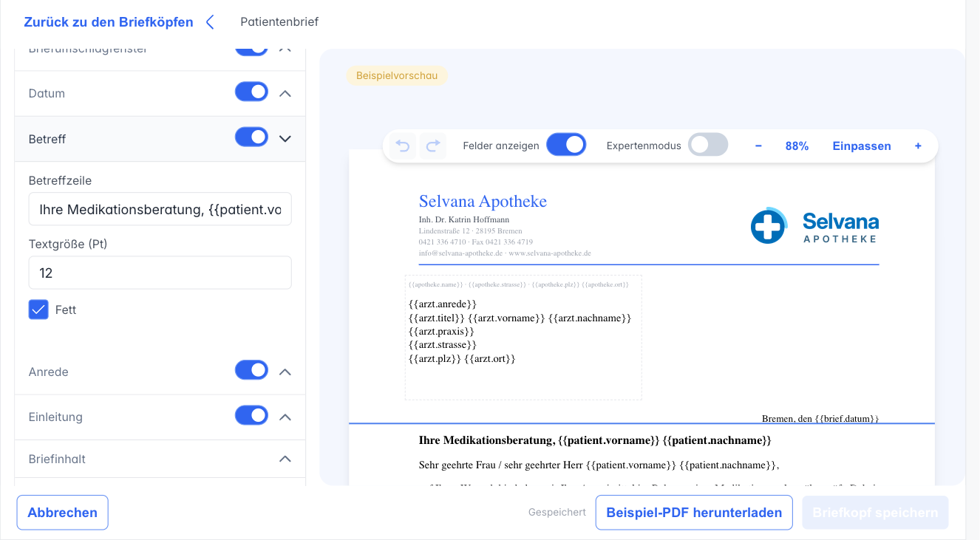Screen dimensions: 980x540
Task: Expand the Briefinhalt section
Action: click(x=160, y=459)
